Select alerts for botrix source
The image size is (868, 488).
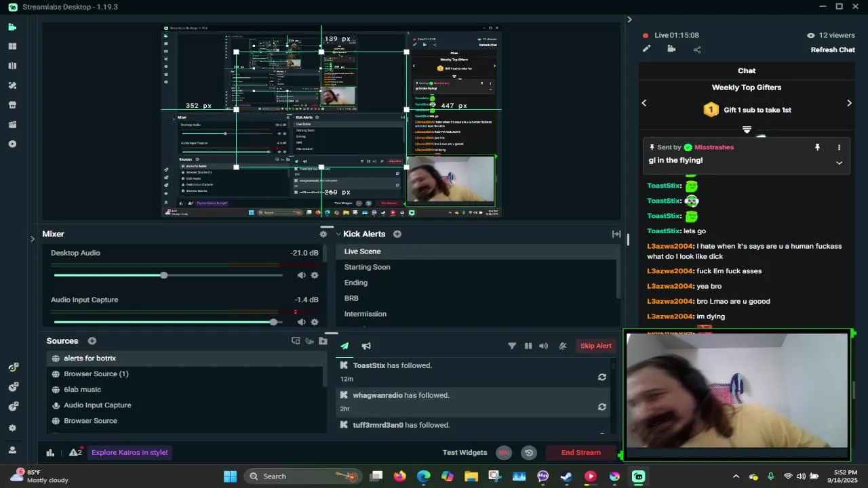point(186,359)
